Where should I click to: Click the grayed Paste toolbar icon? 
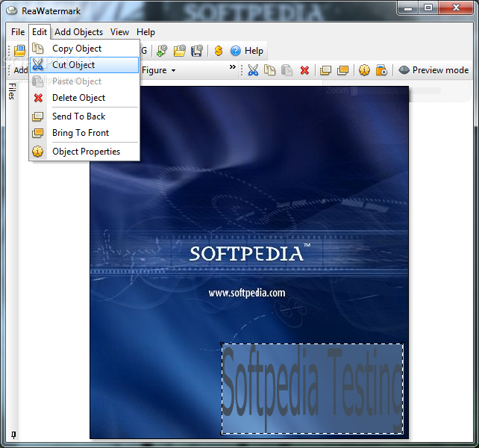287,70
